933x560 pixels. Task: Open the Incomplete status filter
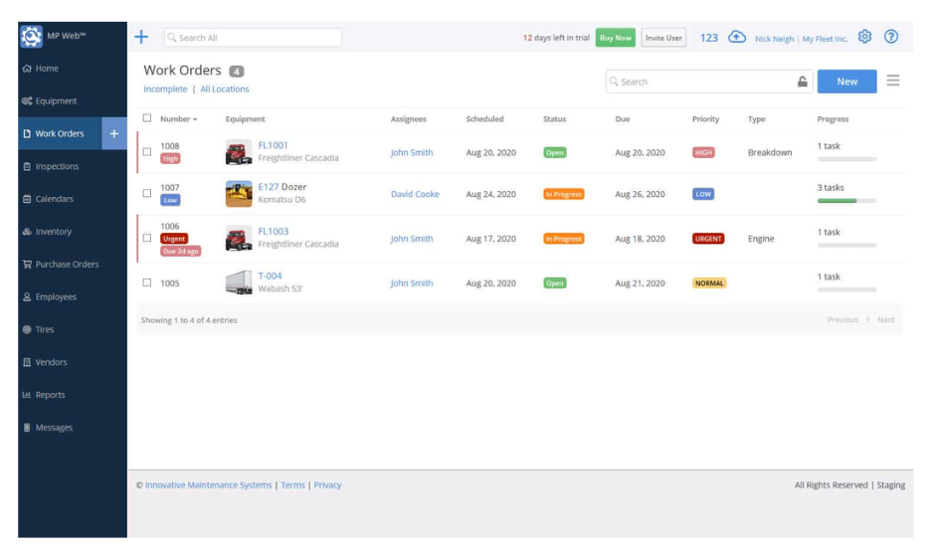point(165,90)
